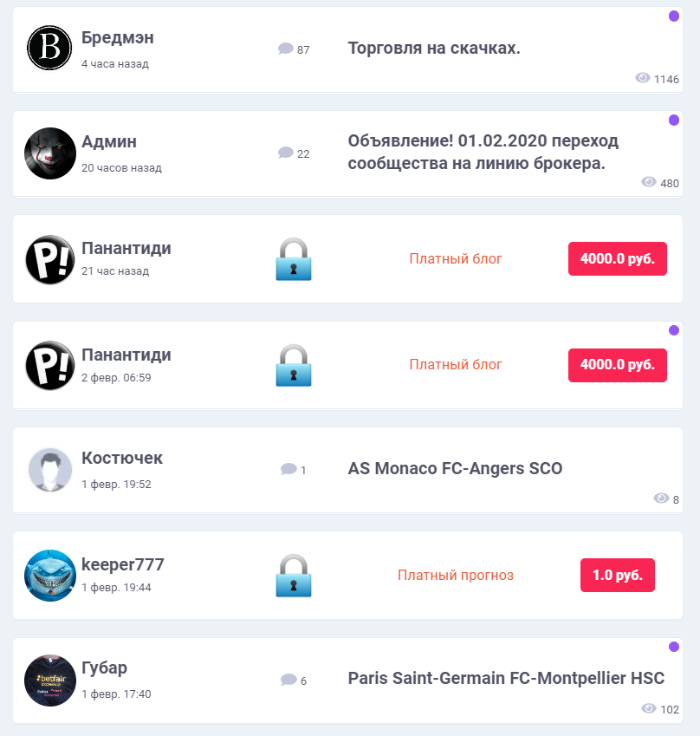Open the post Торговля на скачках.
The height and width of the screenshot is (736, 700).
point(434,48)
